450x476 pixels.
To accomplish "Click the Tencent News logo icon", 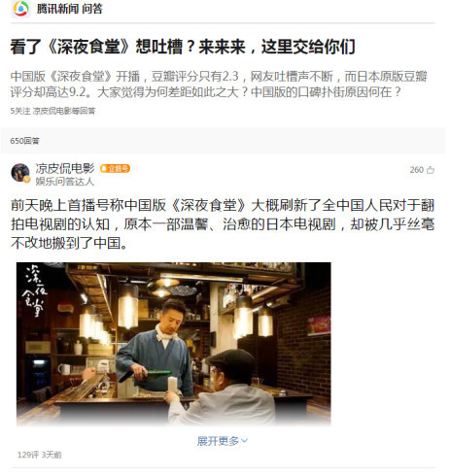I will pyautogui.click(x=20, y=9).
